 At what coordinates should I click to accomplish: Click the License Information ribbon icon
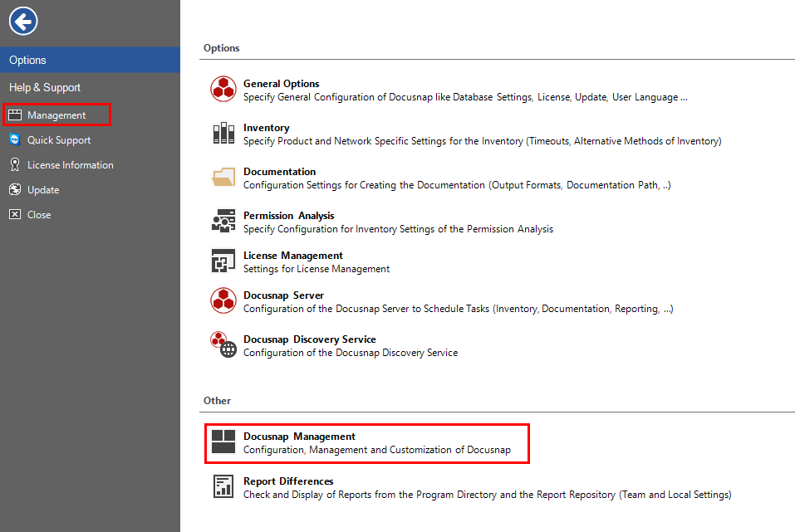(15, 164)
